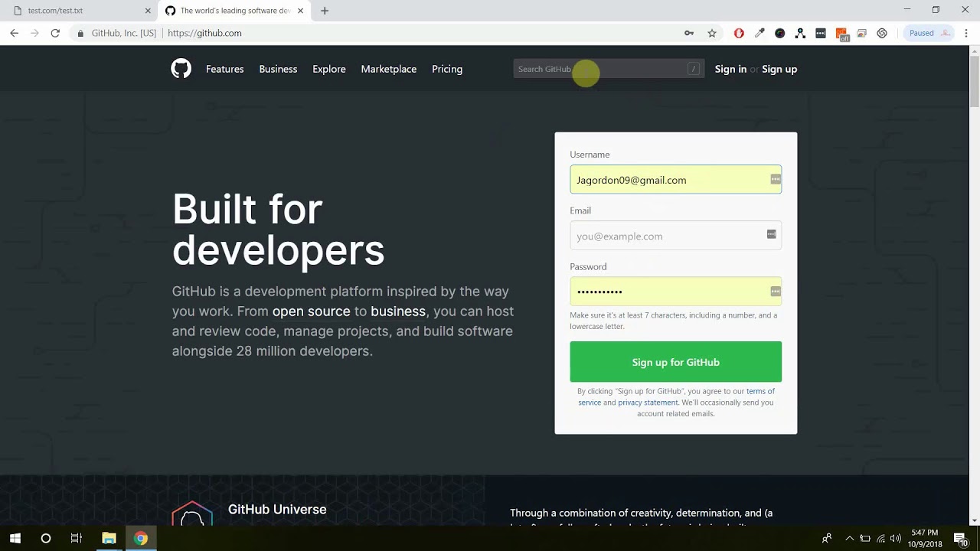Screen dimensions: 980x551
Task: Select the GitHub browser tab
Action: coord(234,11)
